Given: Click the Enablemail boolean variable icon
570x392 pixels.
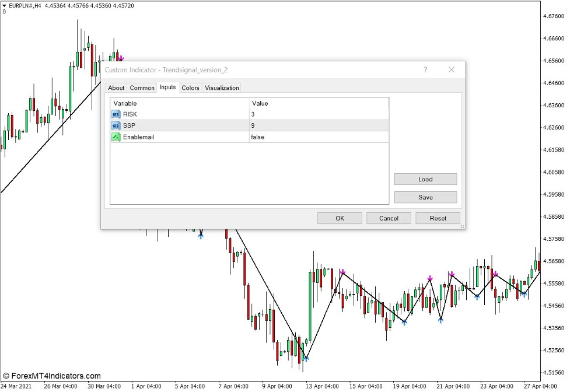Looking at the screenshot, I should pos(116,137).
